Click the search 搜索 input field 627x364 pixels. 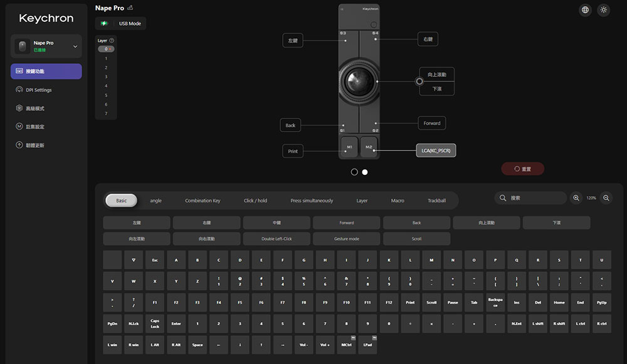point(530,198)
